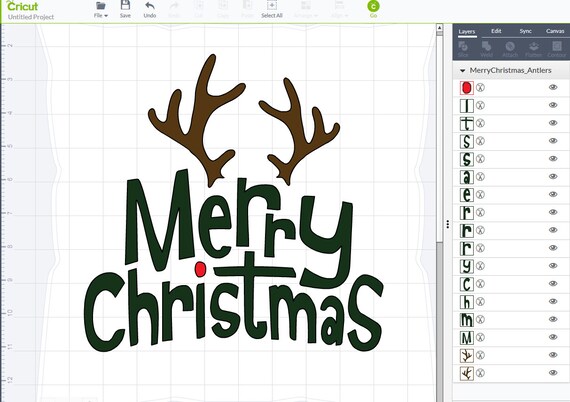
Task: Hide the lowercase m layer
Action: (x=553, y=319)
